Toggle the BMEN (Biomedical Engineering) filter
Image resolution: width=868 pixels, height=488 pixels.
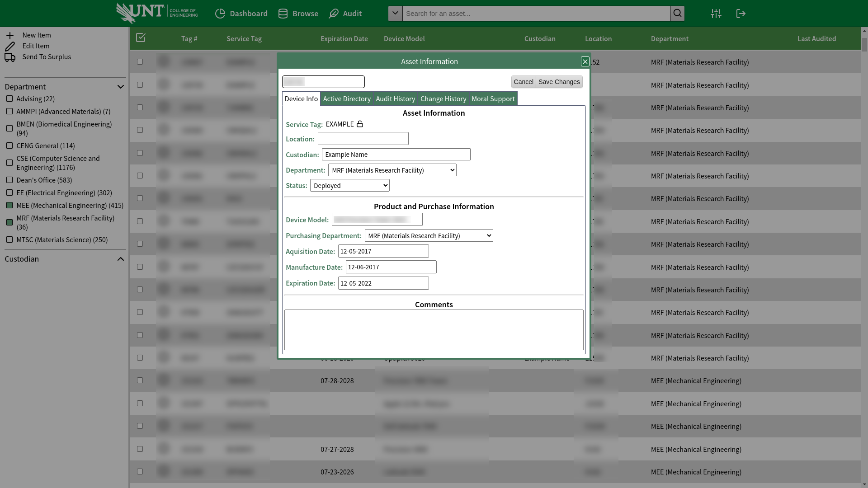click(9, 128)
